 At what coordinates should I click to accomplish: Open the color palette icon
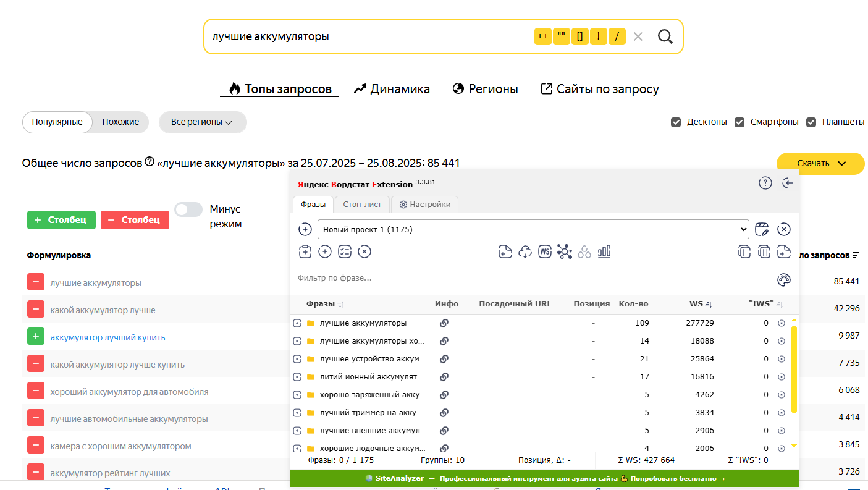point(784,280)
